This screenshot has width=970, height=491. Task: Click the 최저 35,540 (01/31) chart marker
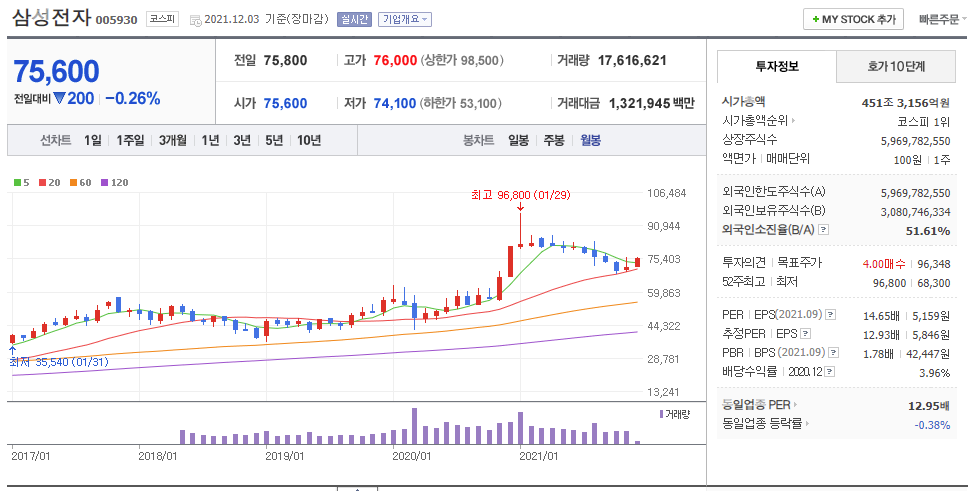[59, 362]
